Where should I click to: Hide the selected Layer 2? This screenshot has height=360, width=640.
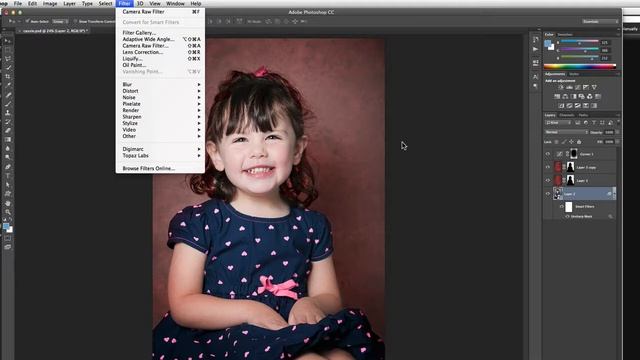tap(548, 194)
